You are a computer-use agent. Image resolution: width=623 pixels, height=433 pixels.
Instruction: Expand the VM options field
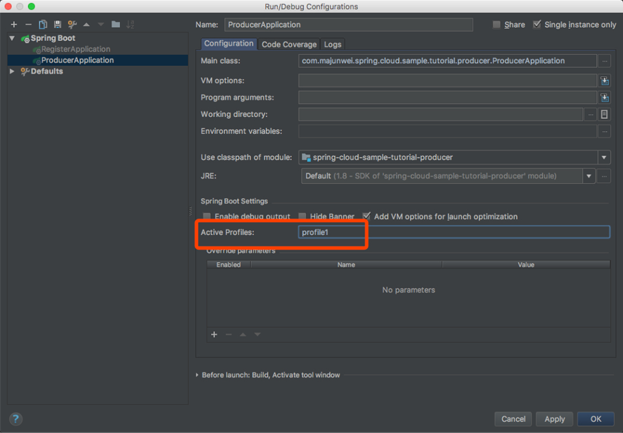click(604, 81)
